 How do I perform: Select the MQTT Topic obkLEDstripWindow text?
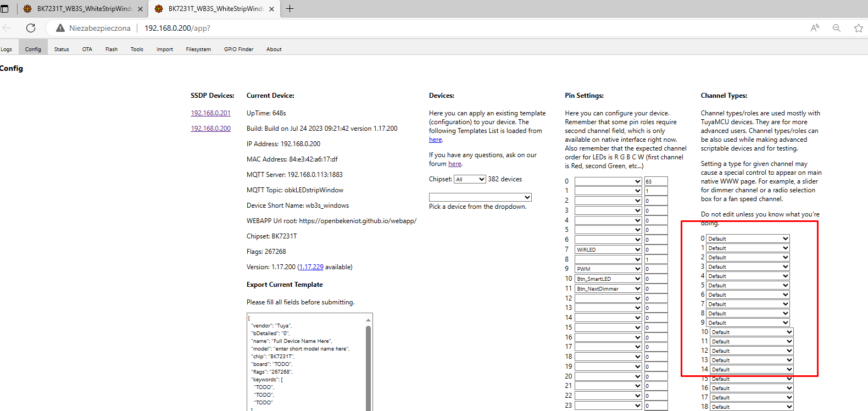pos(295,190)
